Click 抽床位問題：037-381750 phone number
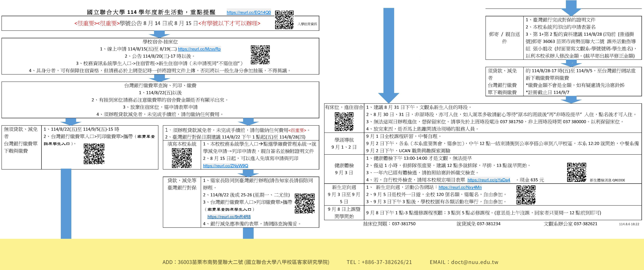 coord(389,224)
